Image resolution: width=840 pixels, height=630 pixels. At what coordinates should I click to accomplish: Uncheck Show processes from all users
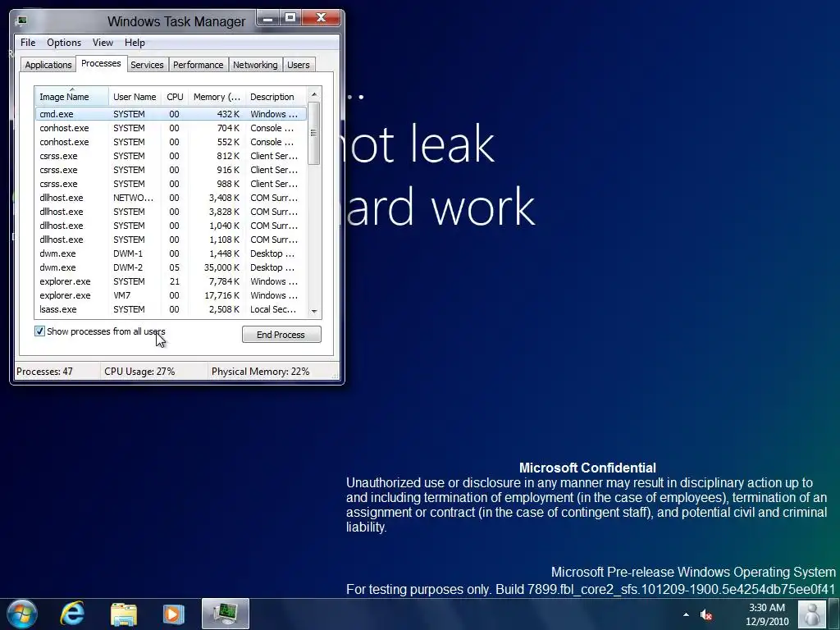pyautogui.click(x=39, y=331)
